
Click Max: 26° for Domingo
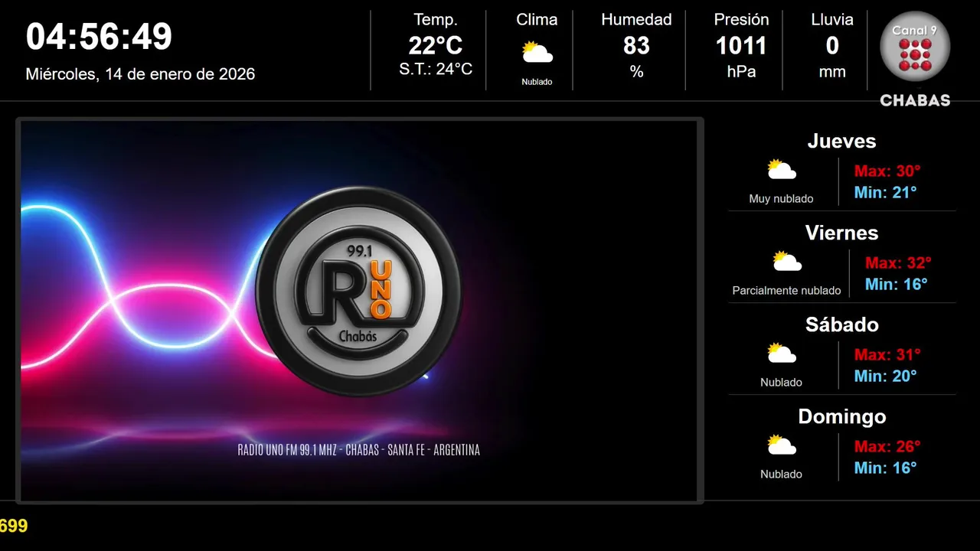pos(887,446)
